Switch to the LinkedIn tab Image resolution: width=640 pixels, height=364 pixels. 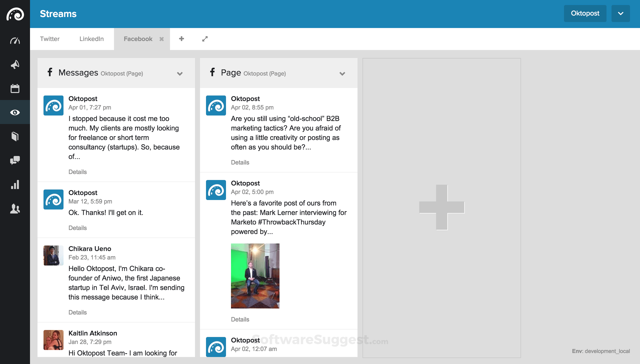click(91, 39)
